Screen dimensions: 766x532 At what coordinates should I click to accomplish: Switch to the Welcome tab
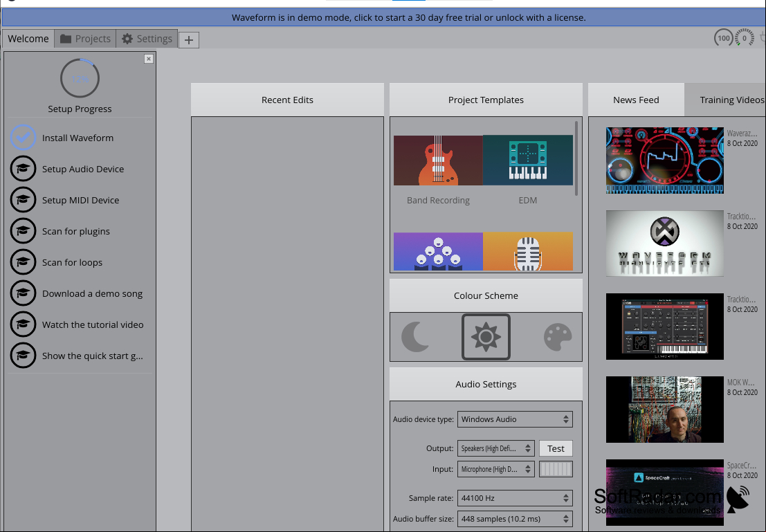pyautogui.click(x=28, y=39)
